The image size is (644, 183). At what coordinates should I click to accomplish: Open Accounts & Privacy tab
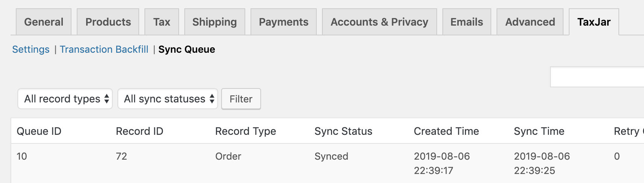(x=379, y=22)
